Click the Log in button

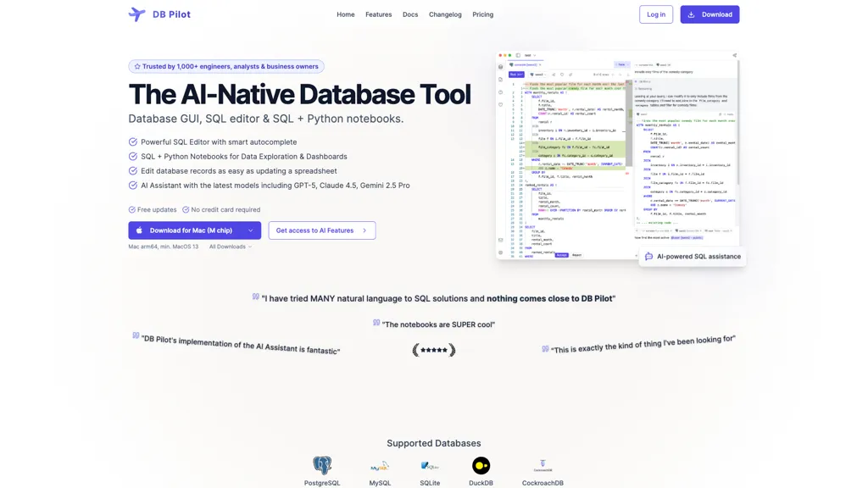tap(655, 14)
